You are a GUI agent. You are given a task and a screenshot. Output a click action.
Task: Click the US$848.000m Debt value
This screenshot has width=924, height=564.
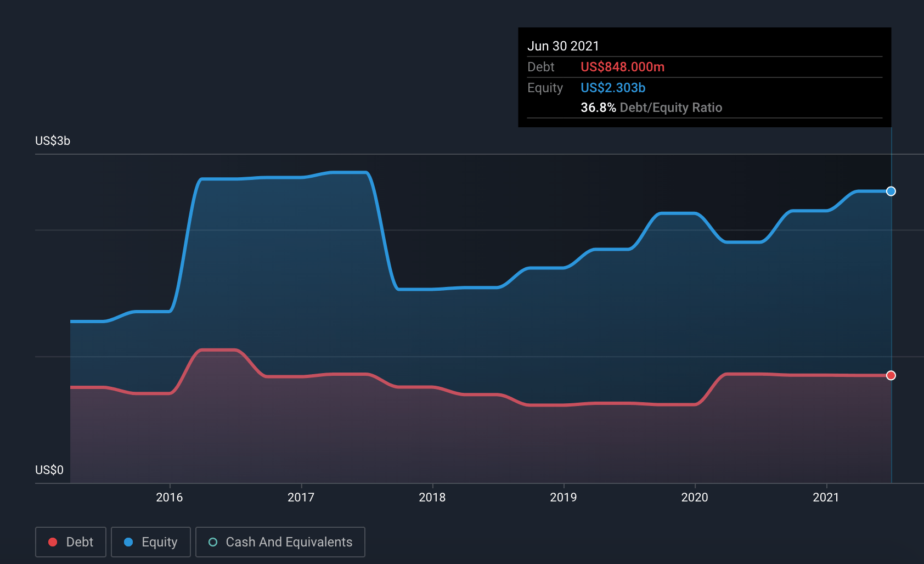623,67
